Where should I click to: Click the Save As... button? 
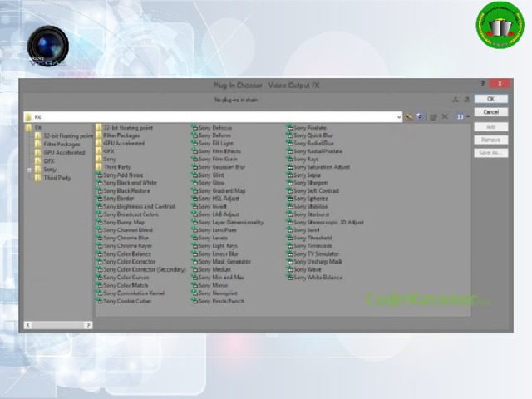tap(491, 153)
